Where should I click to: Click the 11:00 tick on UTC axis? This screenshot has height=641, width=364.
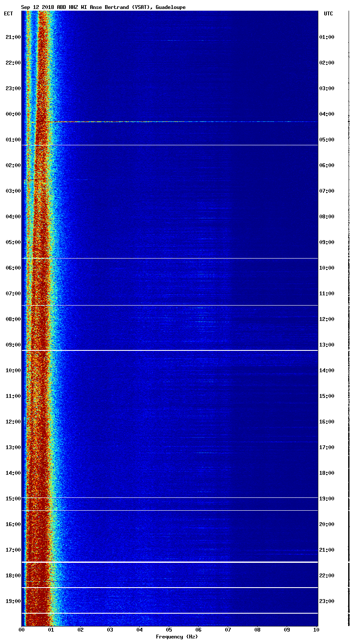tap(327, 294)
